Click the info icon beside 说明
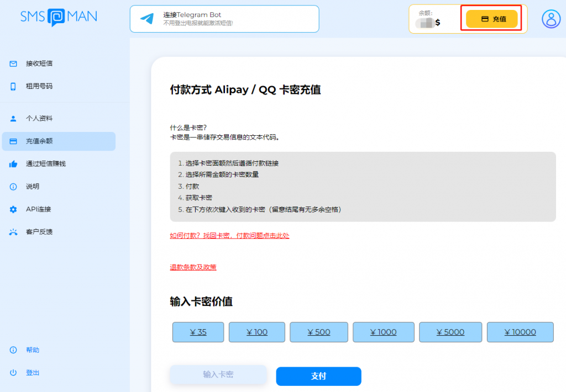The height and width of the screenshot is (392, 566). 13,187
